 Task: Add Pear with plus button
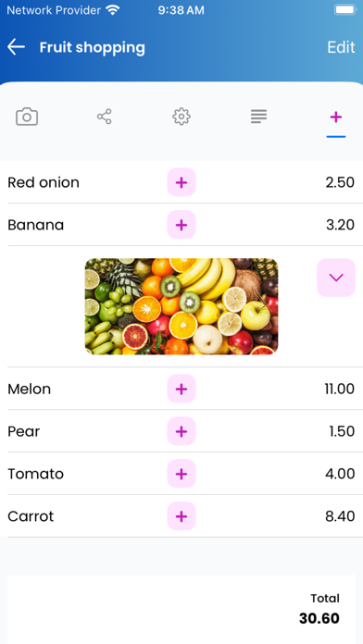[x=181, y=431]
